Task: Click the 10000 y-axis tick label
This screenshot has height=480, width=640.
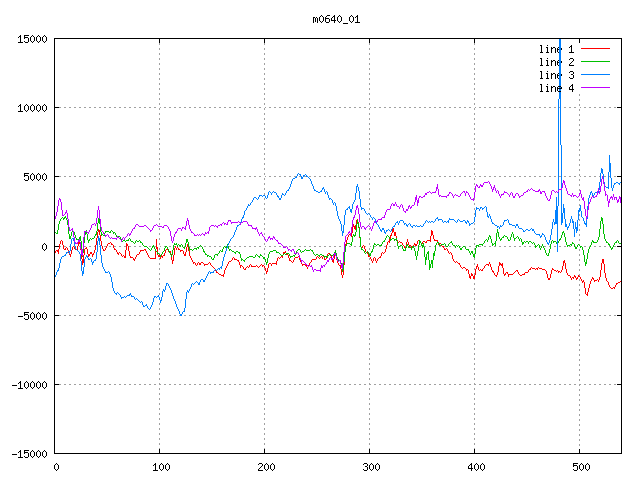Action: point(30,108)
